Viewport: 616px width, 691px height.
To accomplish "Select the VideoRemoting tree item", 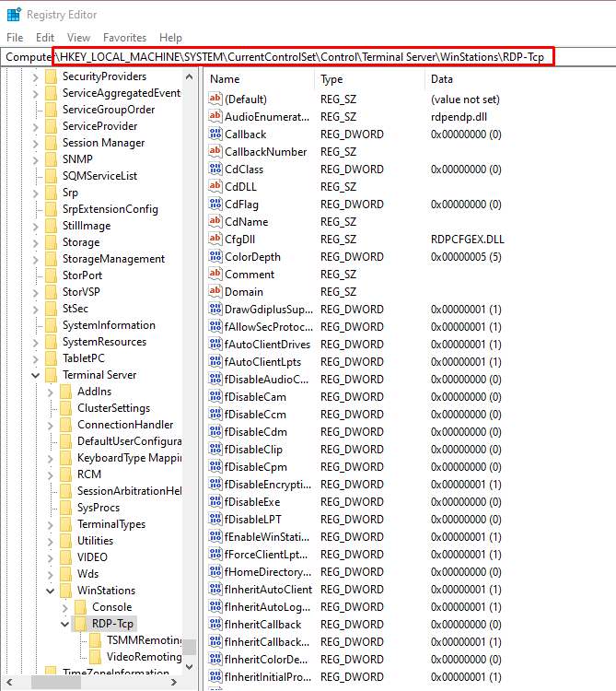I will tap(144, 657).
